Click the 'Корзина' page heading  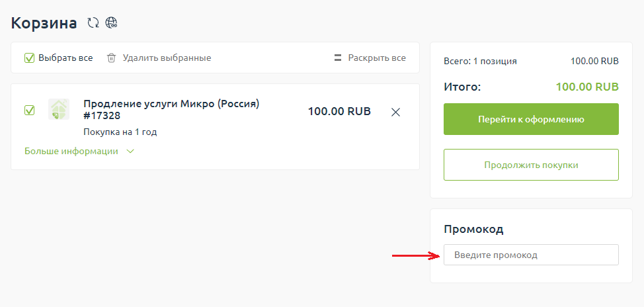tap(44, 23)
